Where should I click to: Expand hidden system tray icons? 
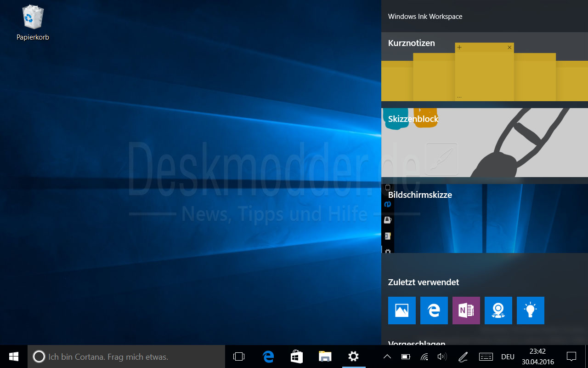click(387, 356)
